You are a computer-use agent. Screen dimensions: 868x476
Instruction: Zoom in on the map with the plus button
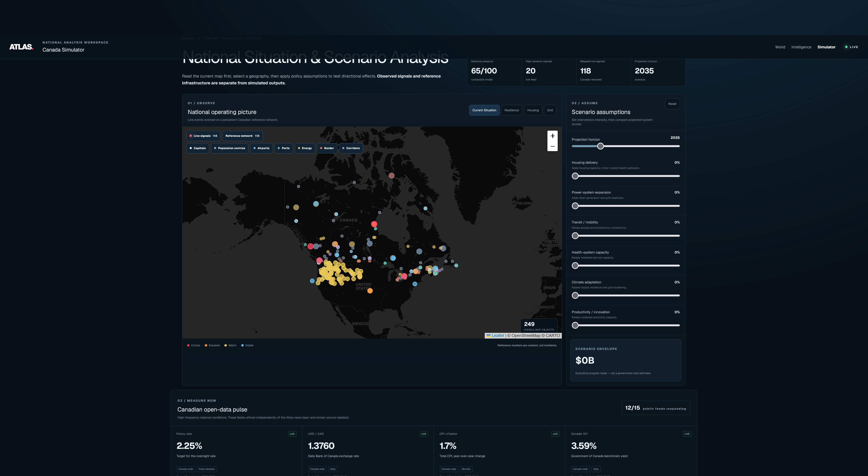(552, 136)
